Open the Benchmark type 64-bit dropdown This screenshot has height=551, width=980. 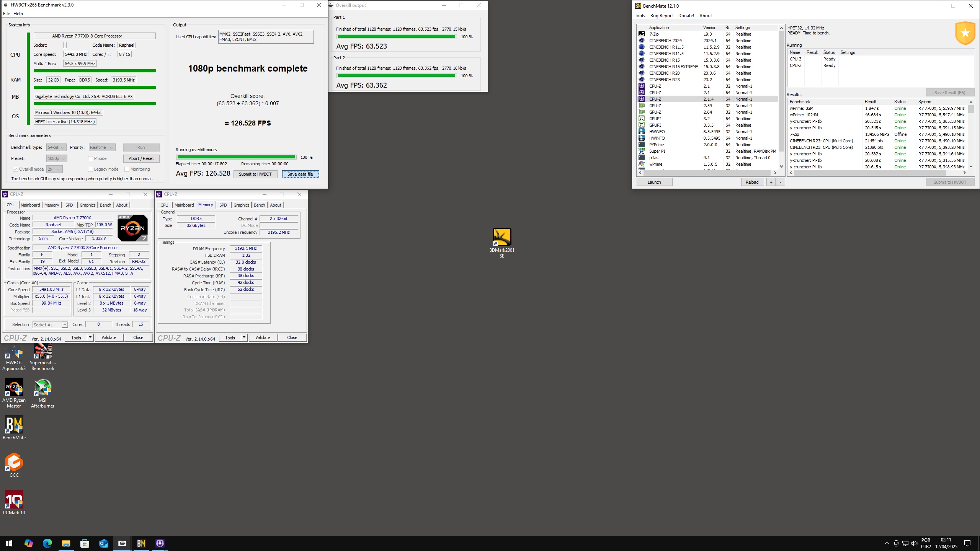pyautogui.click(x=56, y=147)
